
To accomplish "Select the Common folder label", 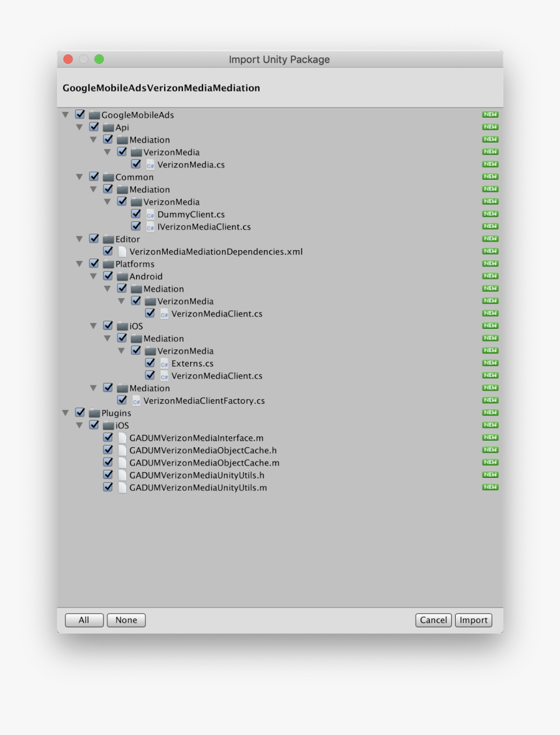I will [x=135, y=177].
